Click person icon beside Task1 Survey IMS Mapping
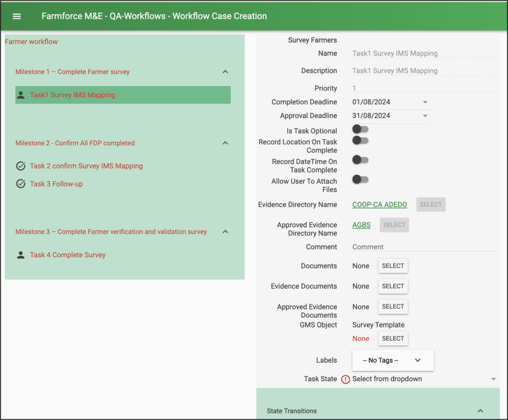 tap(21, 95)
